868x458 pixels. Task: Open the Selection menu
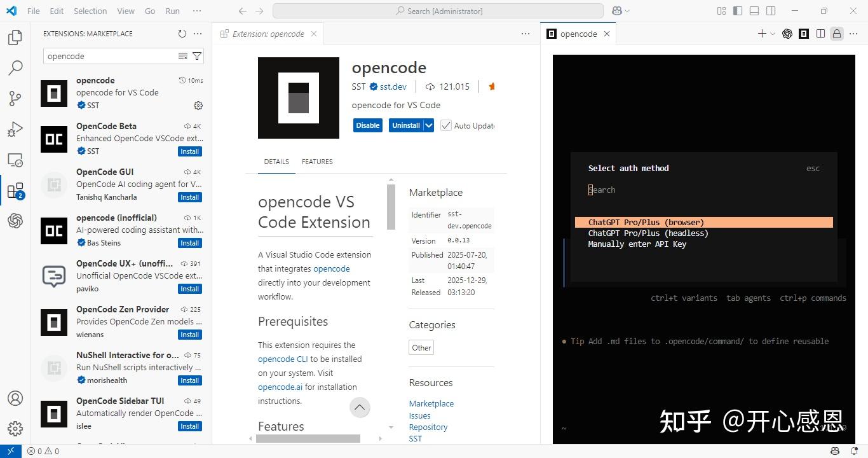pos(90,11)
